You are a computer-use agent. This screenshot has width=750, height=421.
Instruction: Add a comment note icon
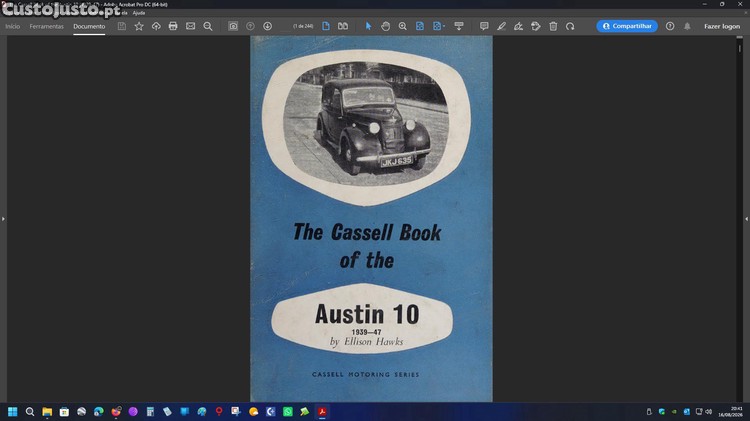(484, 26)
